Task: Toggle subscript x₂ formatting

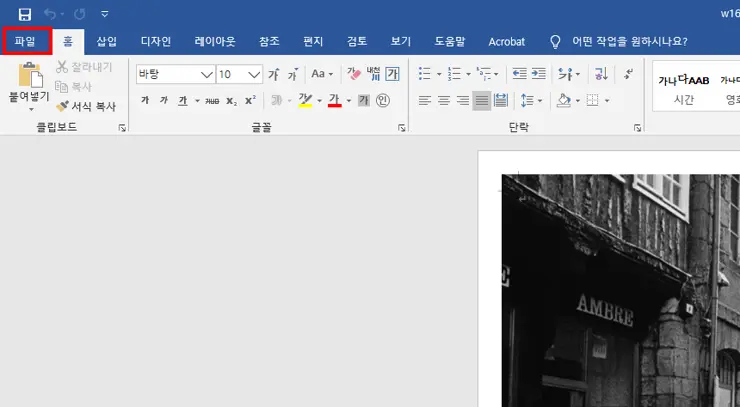Action: 231,101
